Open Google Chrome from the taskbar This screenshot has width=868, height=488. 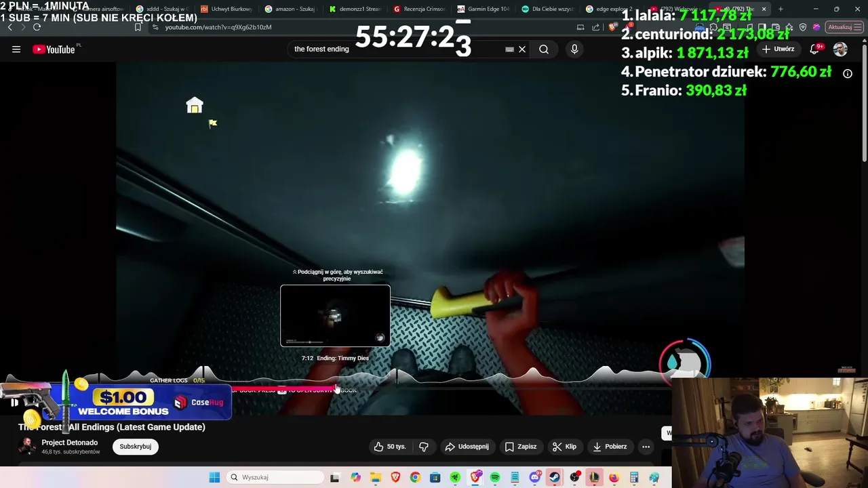415,478
